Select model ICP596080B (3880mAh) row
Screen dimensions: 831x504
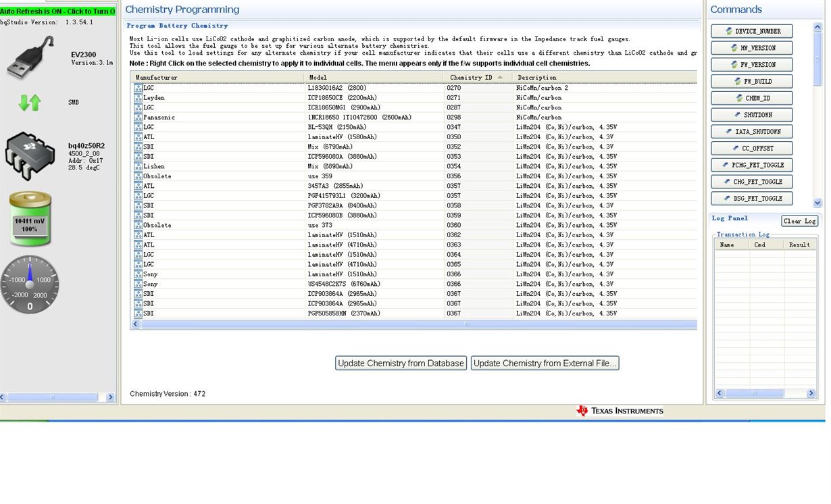click(x=414, y=215)
